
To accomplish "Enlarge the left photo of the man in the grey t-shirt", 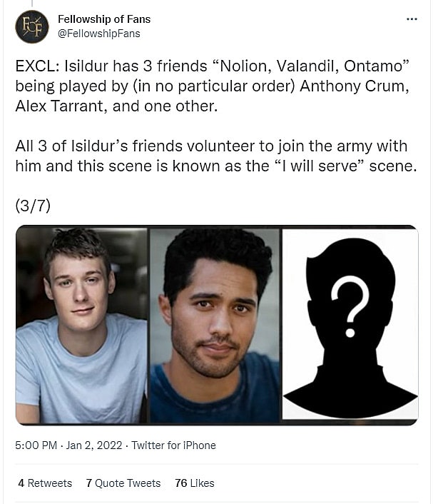I will point(81,325).
